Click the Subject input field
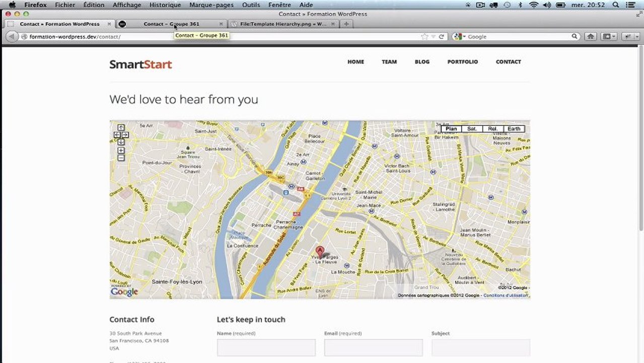Viewport: 644px width, 363px height. coord(481,347)
